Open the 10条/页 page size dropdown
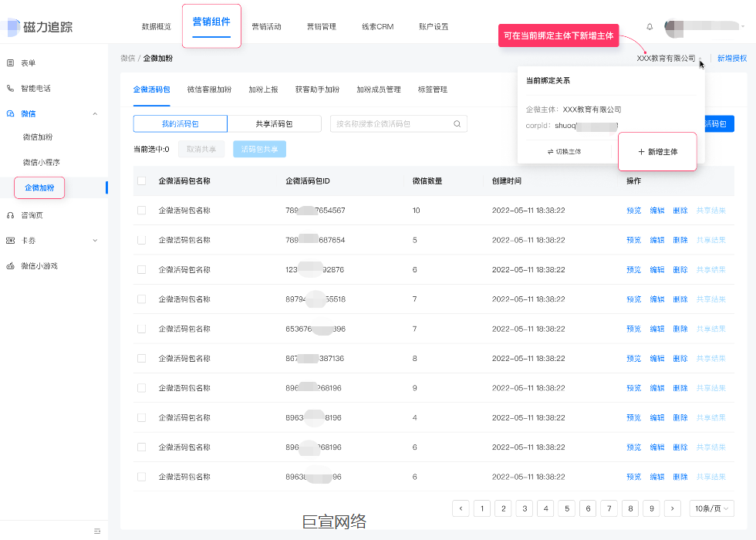 click(x=711, y=508)
